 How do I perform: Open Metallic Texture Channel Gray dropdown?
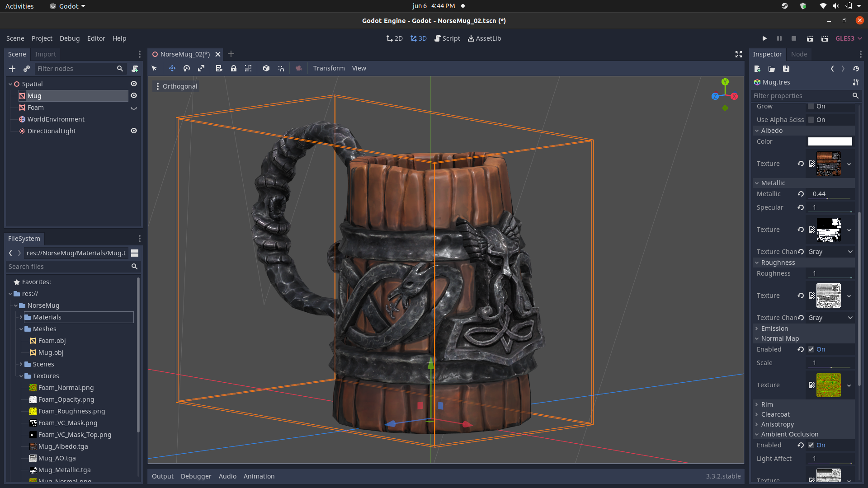pos(830,252)
